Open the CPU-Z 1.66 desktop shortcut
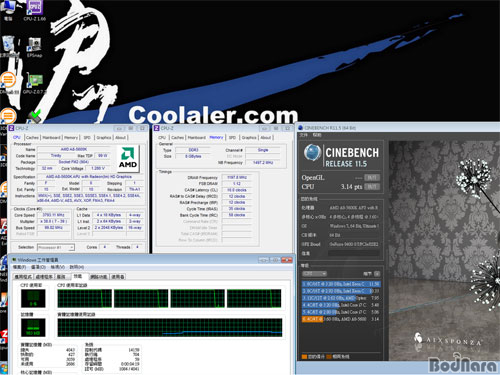500x375 pixels. (x=35, y=10)
